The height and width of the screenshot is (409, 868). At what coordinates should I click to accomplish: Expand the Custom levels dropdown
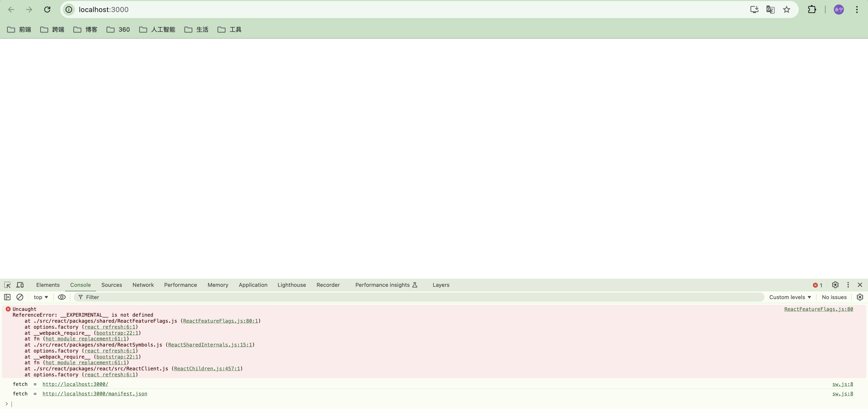[790, 297]
